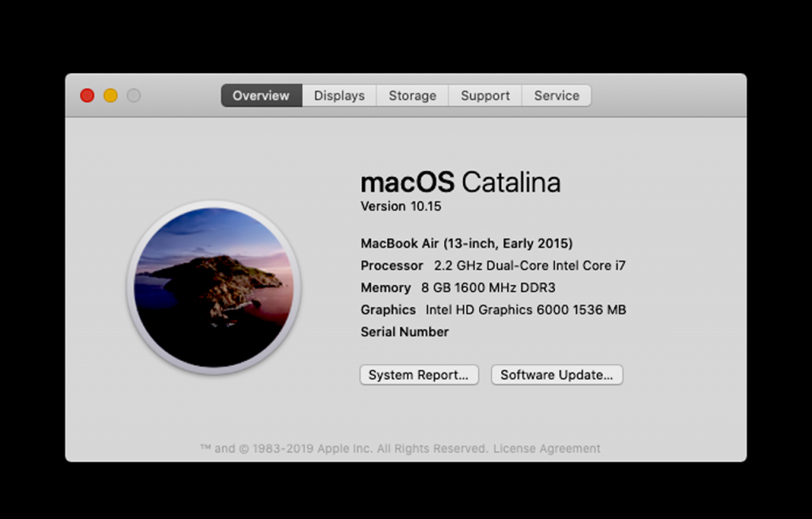Open the License Agreement link

tap(547, 448)
